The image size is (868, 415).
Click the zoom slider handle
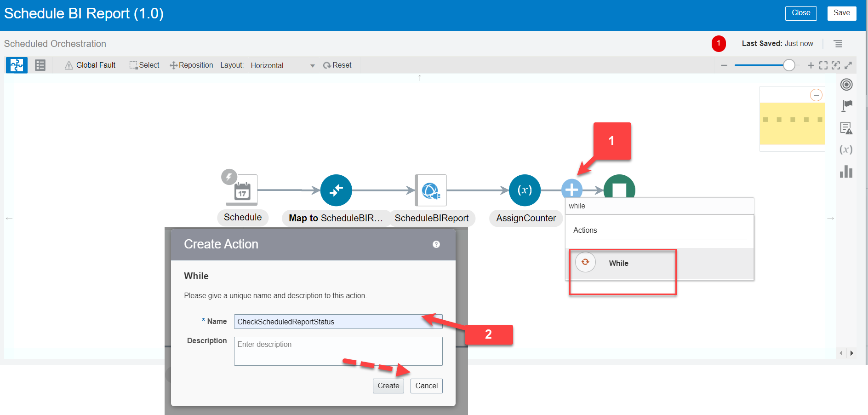tap(789, 65)
